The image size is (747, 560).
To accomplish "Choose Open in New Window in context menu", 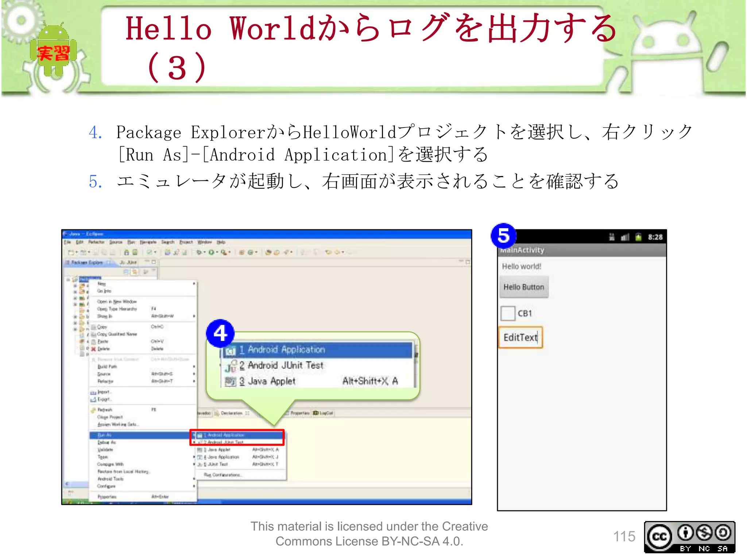I will point(143,302).
